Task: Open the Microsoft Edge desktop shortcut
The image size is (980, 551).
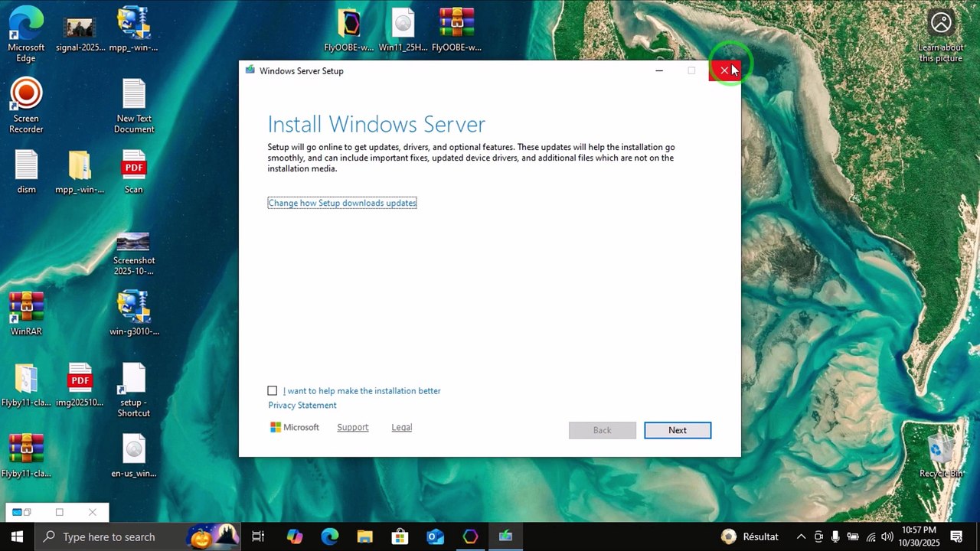Action: 26,34
